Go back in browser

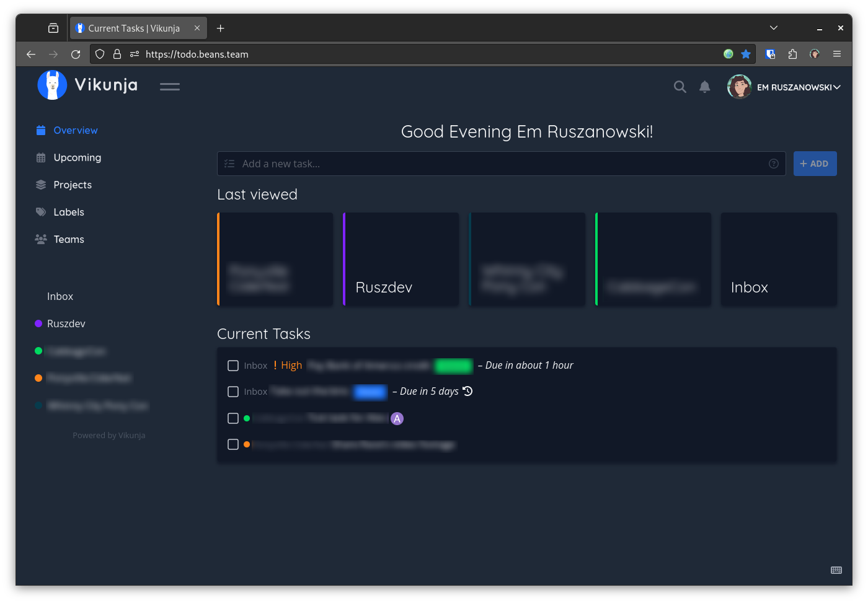(31, 55)
